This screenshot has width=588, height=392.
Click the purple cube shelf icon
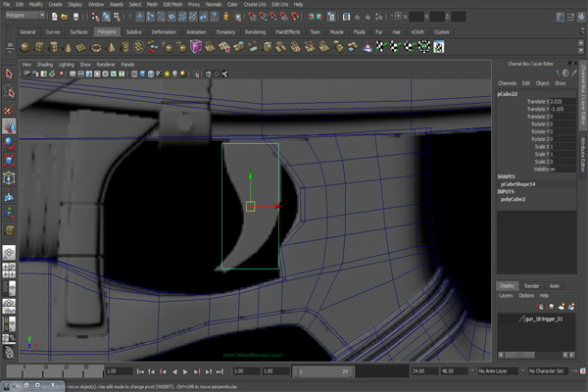click(x=196, y=47)
